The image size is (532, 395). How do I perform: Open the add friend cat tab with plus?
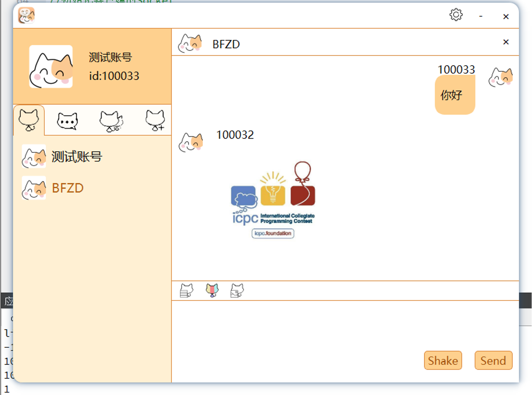point(155,120)
